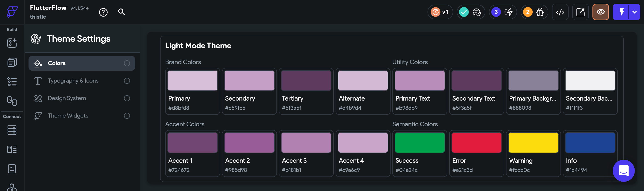
Task: Open the data schema sidebar icon
Action: pyautogui.click(x=12, y=149)
